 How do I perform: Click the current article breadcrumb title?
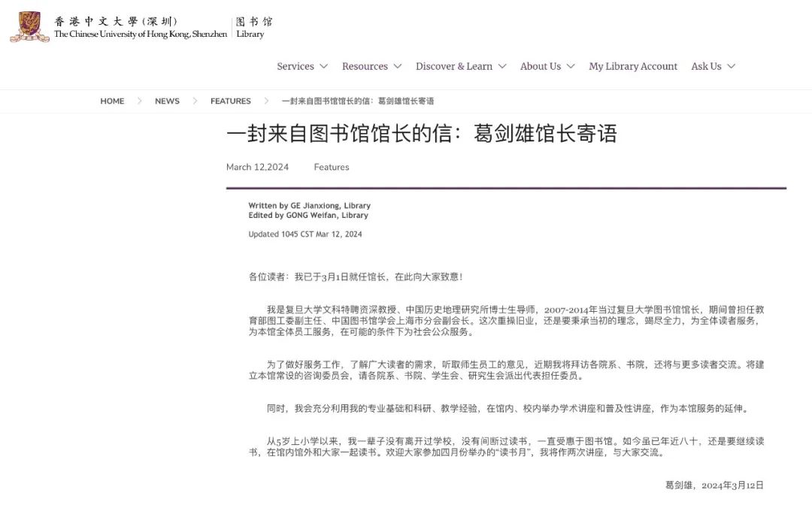[x=357, y=101]
